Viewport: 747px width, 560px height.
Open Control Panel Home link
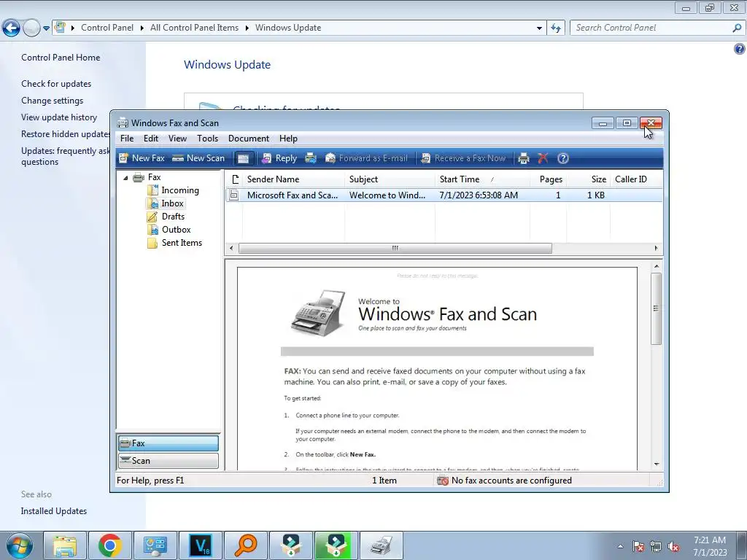61,58
